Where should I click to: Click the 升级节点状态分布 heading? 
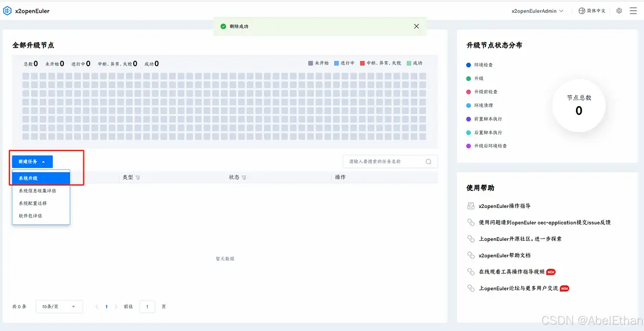[494, 45]
